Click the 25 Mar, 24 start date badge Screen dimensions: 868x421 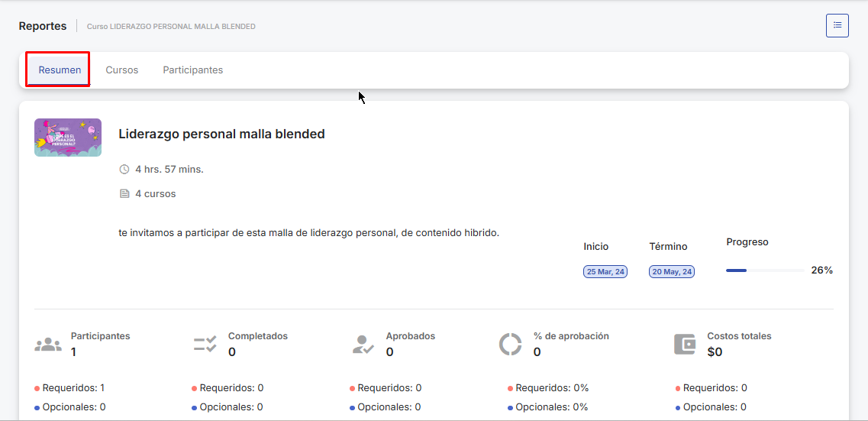click(x=605, y=272)
